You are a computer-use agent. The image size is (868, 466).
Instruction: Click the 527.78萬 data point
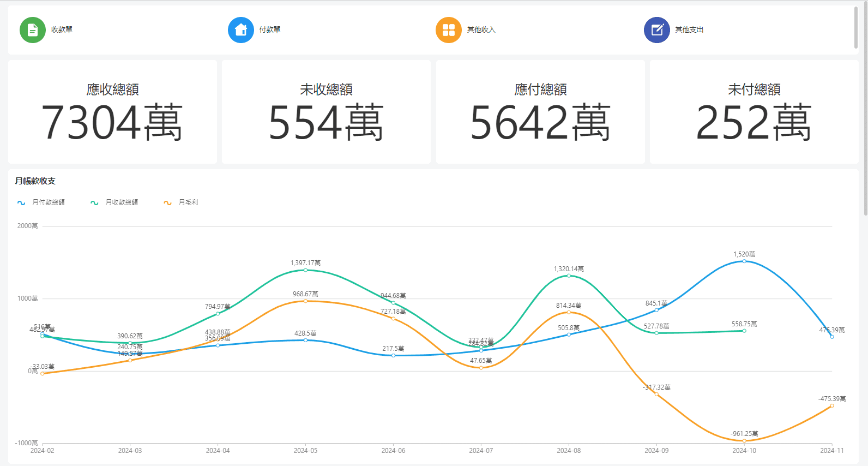[656, 333]
